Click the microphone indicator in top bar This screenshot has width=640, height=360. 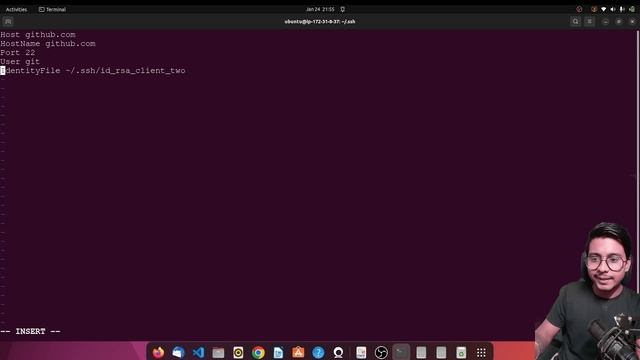coord(622,9)
